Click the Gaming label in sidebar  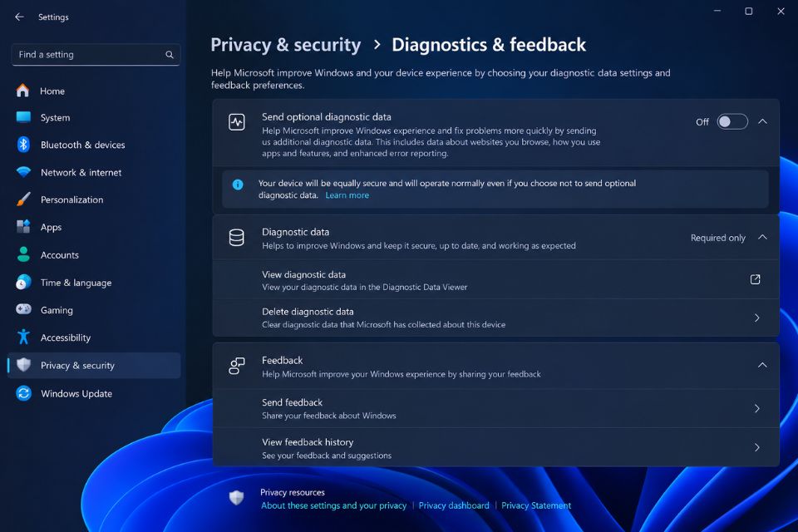pos(57,310)
